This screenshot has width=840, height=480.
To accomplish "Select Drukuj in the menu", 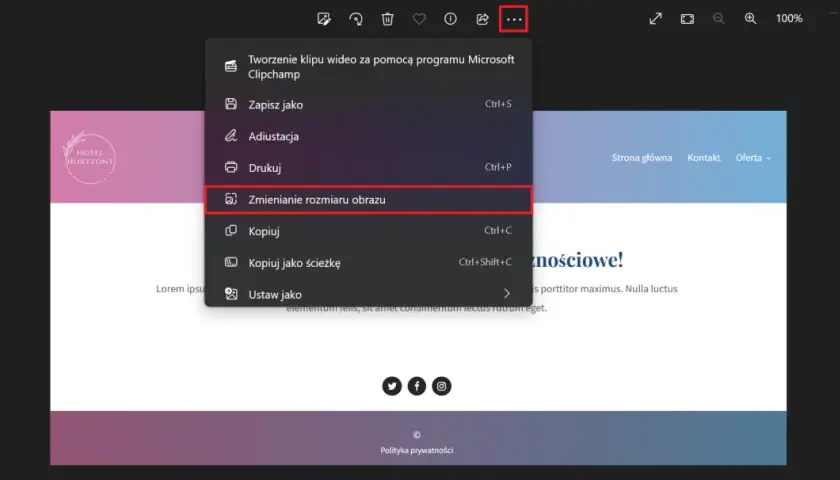I will [x=369, y=167].
